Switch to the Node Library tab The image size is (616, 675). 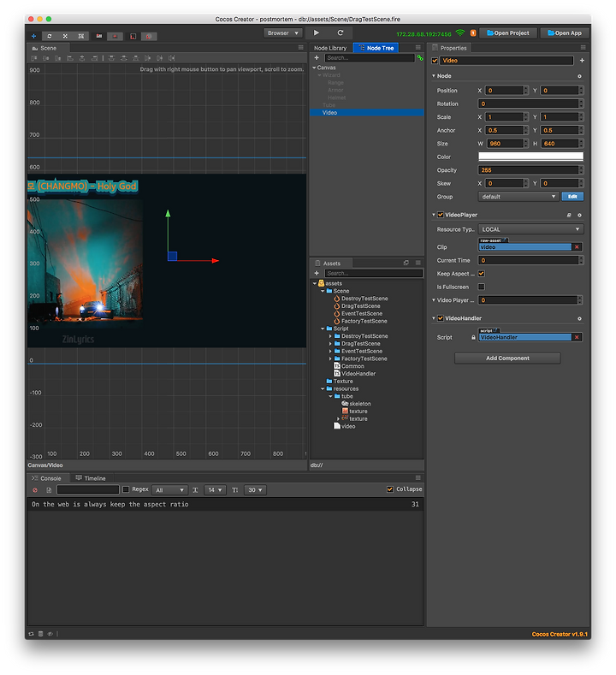[x=330, y=48]
